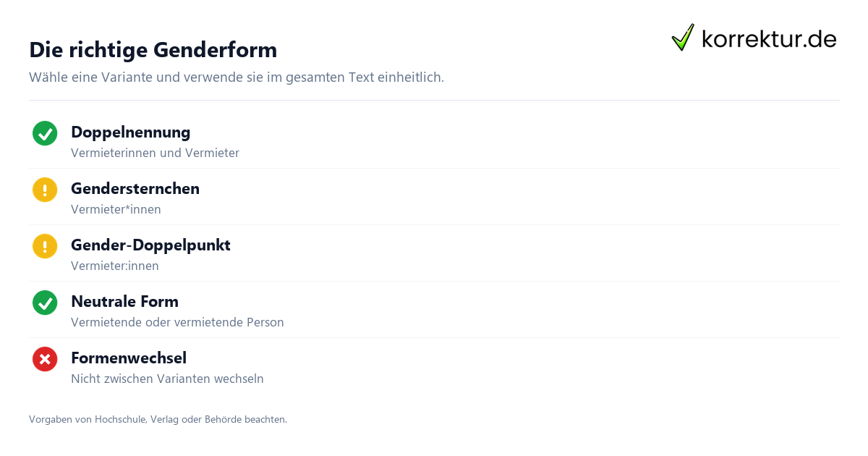
Task: Click example text Vermieter*innen
Action: pyautogui.click(x=116, y=209)
